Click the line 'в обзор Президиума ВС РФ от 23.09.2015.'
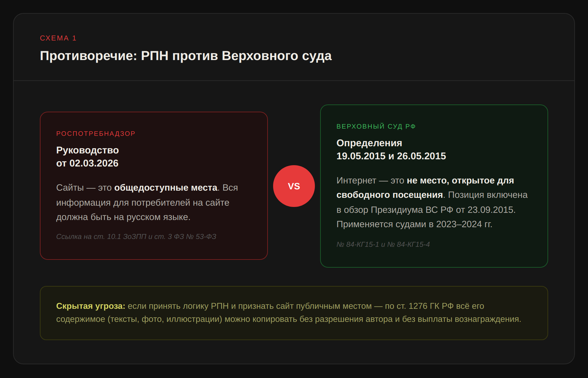This screenshot has height=378, width=588. pos(426,210)
